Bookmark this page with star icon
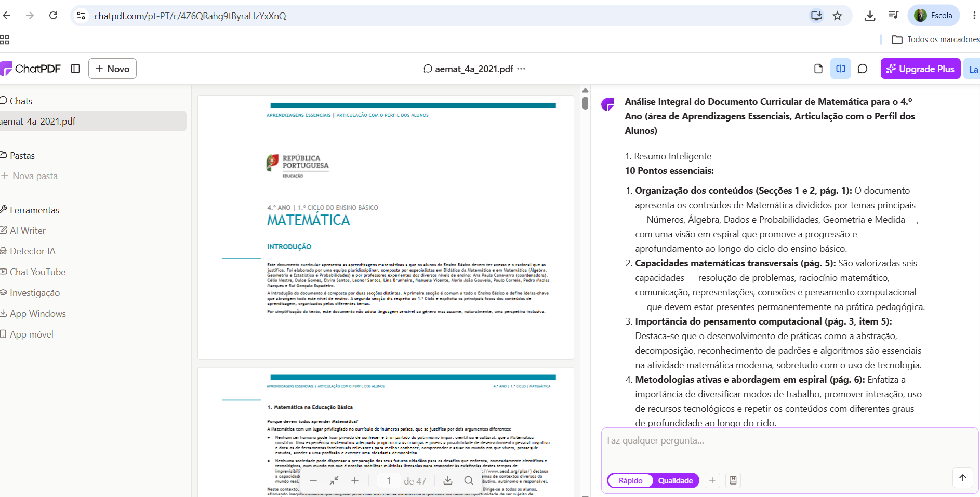 pos(837,16)
